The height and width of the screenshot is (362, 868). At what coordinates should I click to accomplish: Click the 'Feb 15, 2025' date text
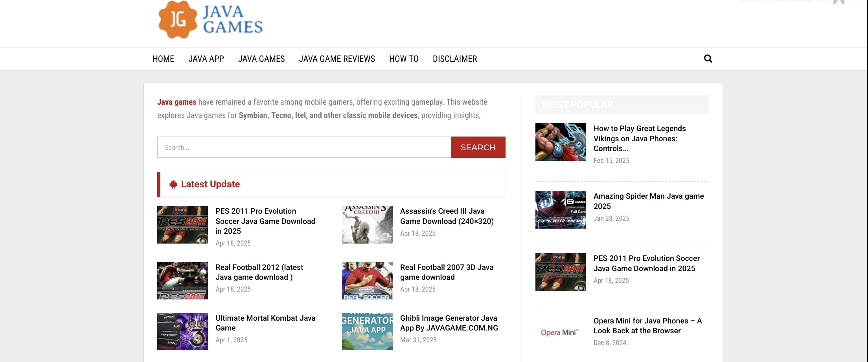click(x=611, y=161)
